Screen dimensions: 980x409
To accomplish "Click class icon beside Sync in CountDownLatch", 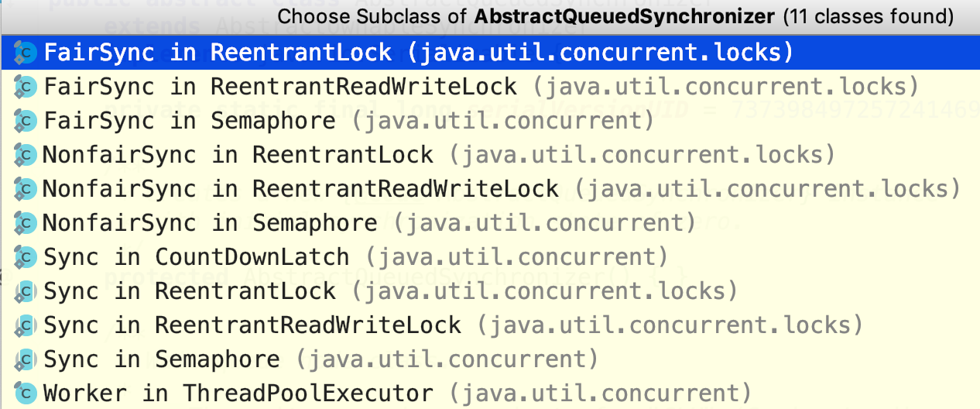I will pyautogui.click(x=26, y=257).
